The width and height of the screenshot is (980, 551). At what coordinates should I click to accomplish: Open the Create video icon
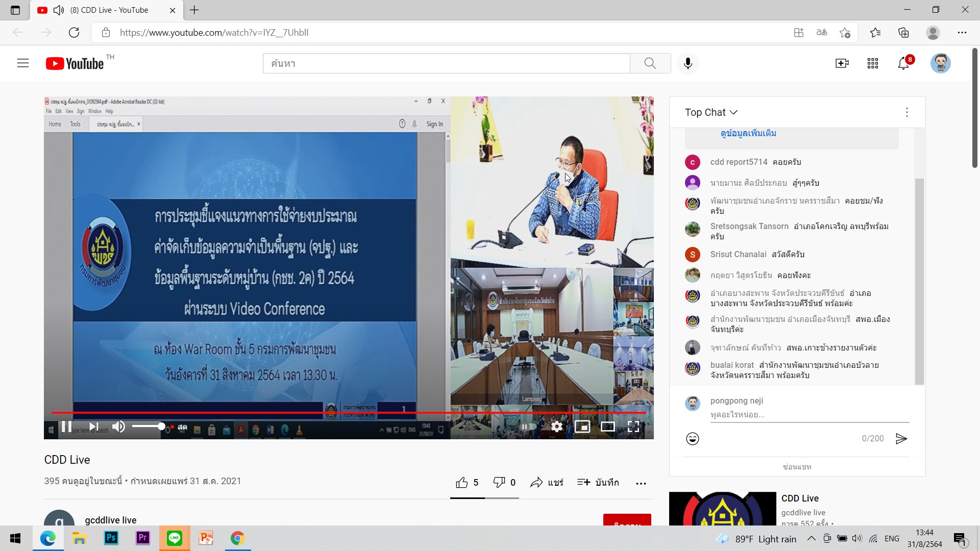(842, 63)
